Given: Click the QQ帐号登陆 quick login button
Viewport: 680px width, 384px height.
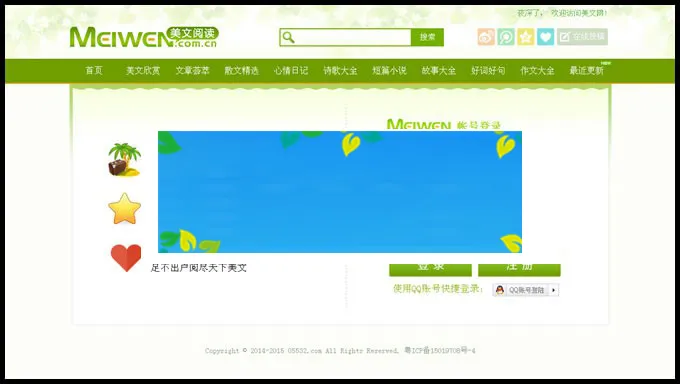Looking at the screenshot, I should [525, 290].
